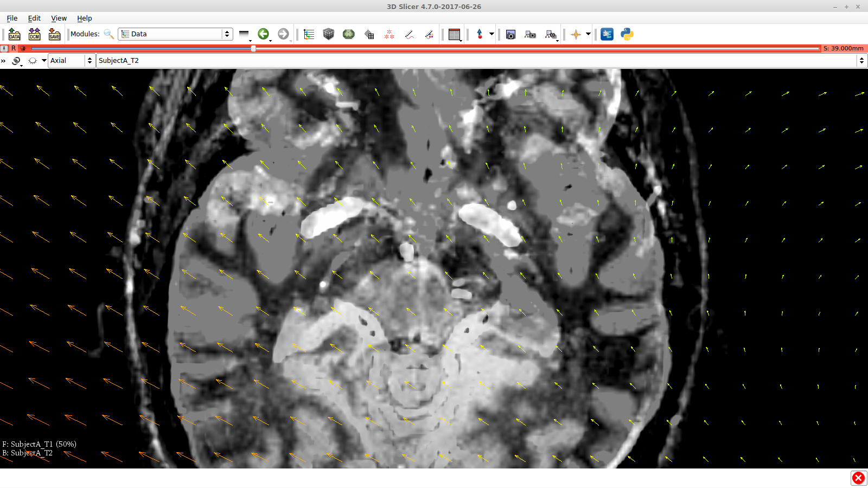
Task: Open the Axial orientation dropdown
Action: click(x=71, y=61)
